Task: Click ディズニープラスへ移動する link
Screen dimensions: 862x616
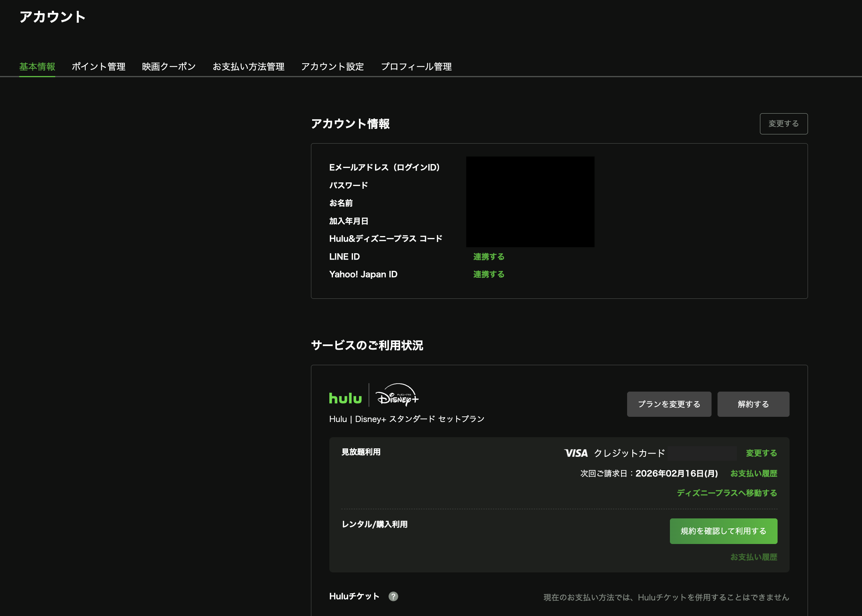Action: pos(726,493)
